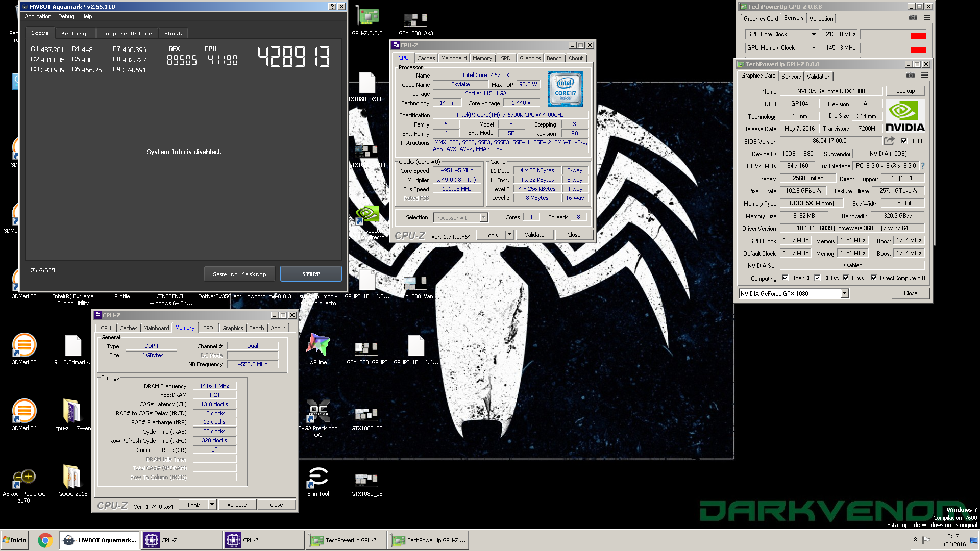Switch to Mainboard tab in upper CPU-Z

[453, 58]
